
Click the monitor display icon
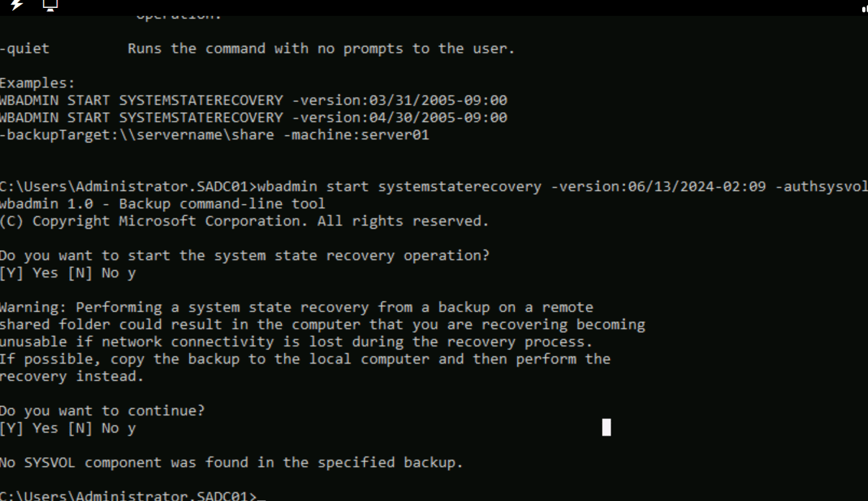pyautogui.click(x=50, y=5)
